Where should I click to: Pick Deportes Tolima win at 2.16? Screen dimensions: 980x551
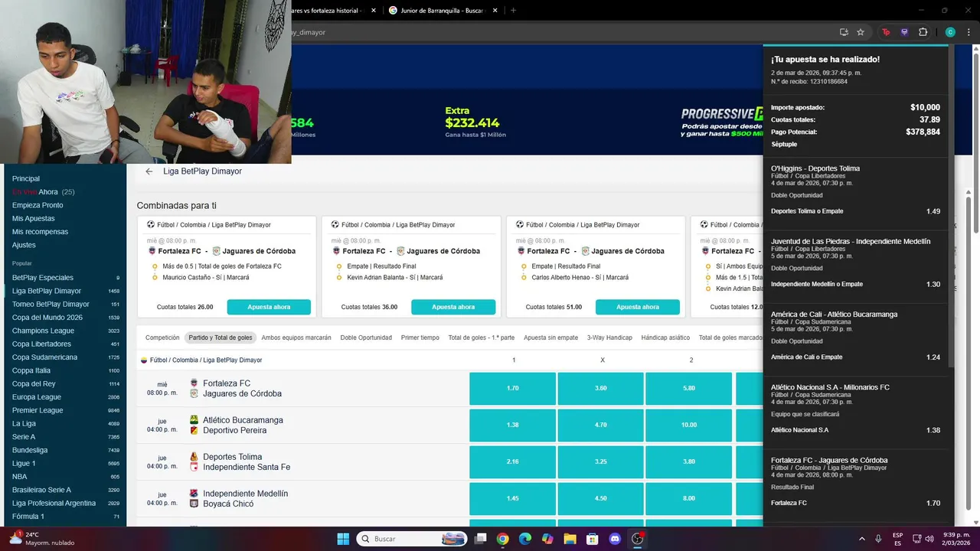(x=512, y=461)
